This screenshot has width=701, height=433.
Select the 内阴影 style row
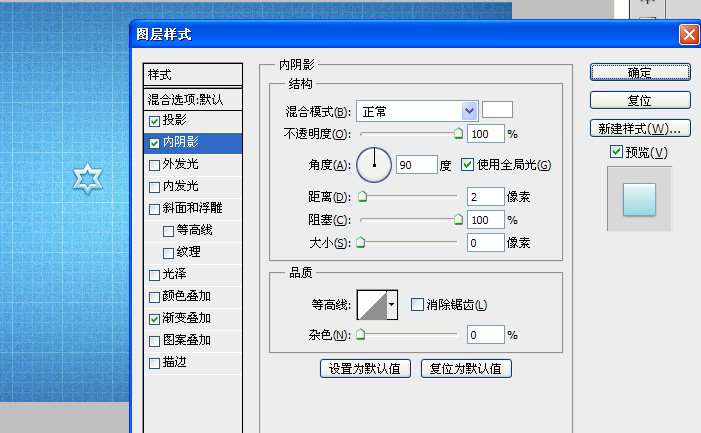(193, 143)
